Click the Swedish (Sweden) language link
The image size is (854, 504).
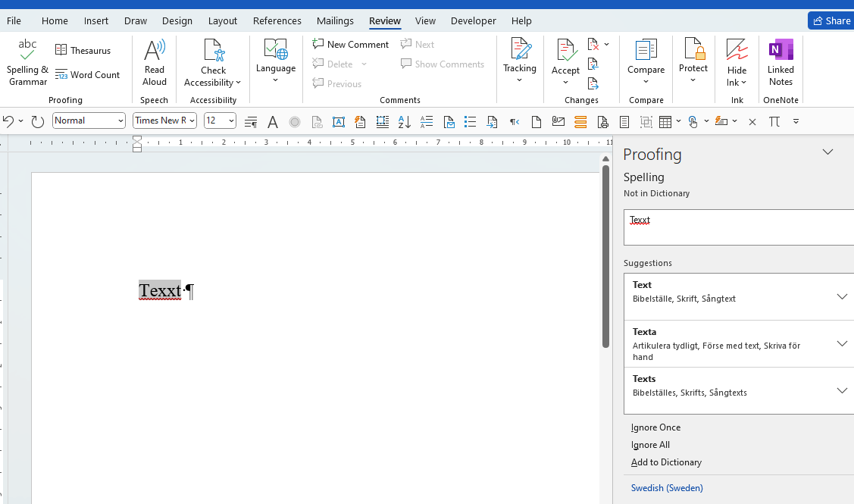pos(667,487)
